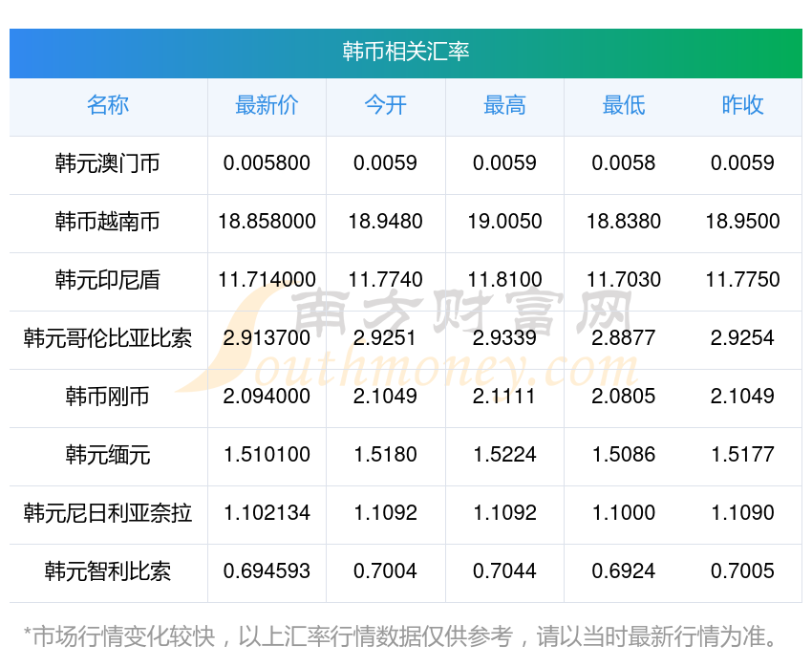812x667 pixels.
Task: Click the 11.7740 opening value
Action: tap(385, 280)
